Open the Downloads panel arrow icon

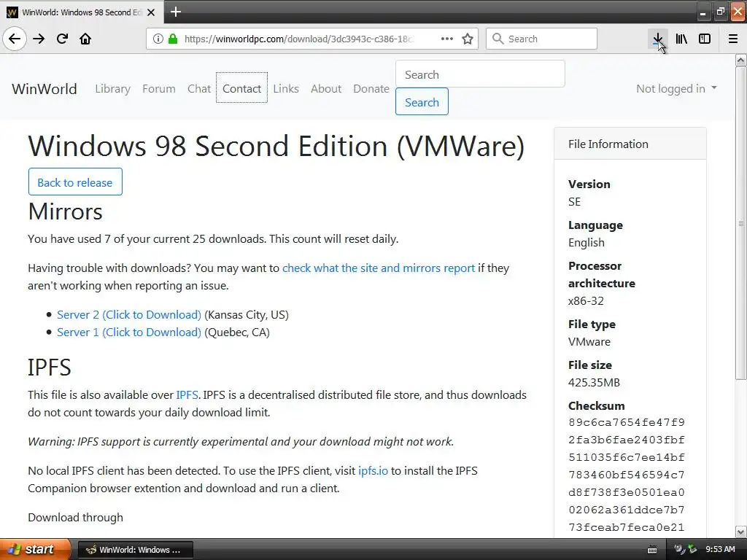657,39
